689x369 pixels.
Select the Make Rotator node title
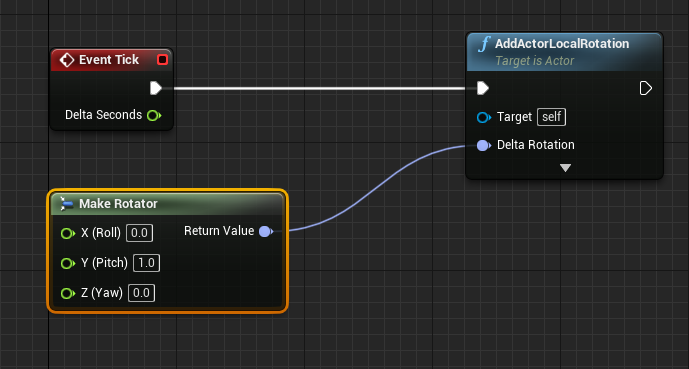(x=118, y=204)
